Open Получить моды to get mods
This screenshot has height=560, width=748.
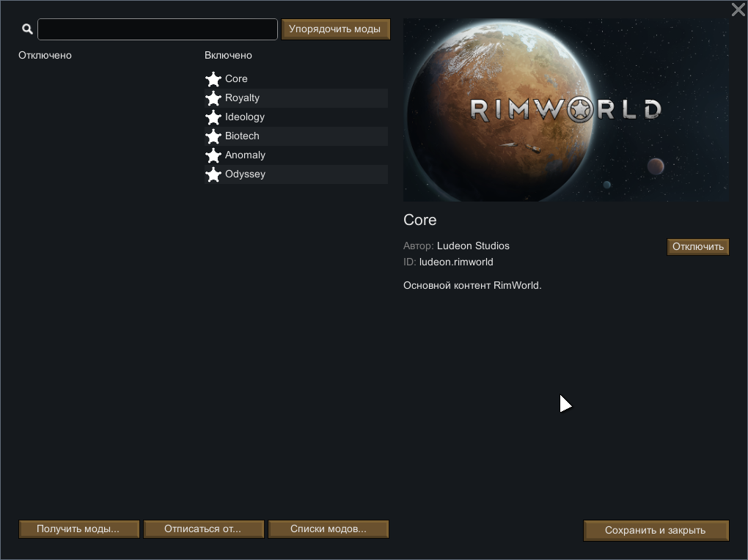click(78, 529)
